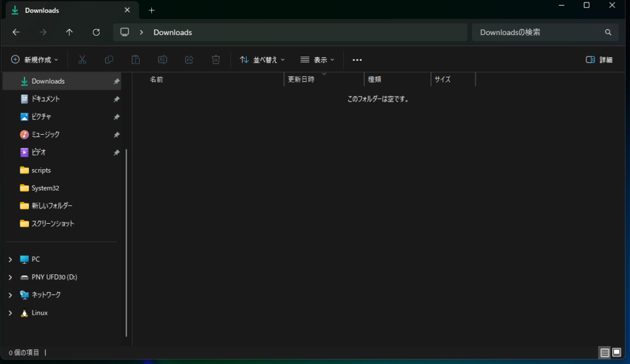Open the 並べ替え sort dropdown
The width and height of the screenshot is (630, 364).
(262, 60)
